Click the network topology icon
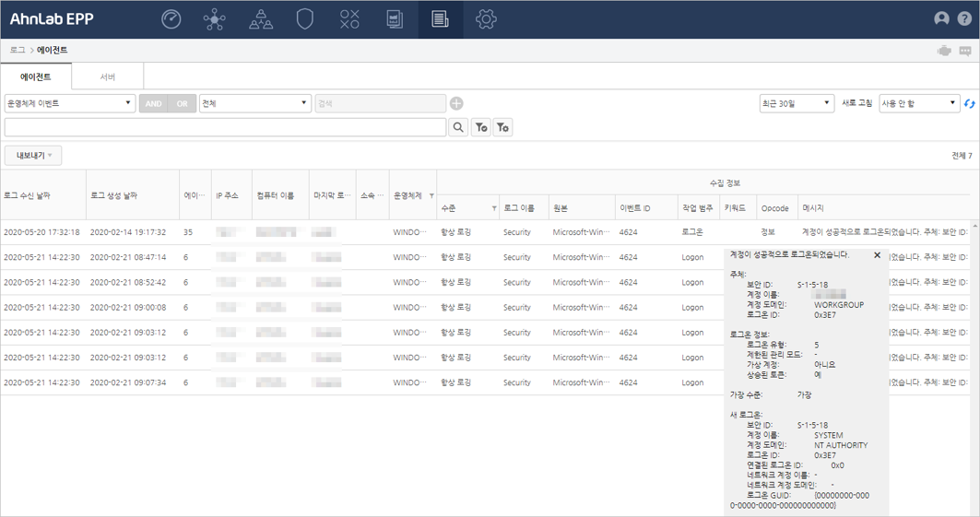 [x=215, y=19]
